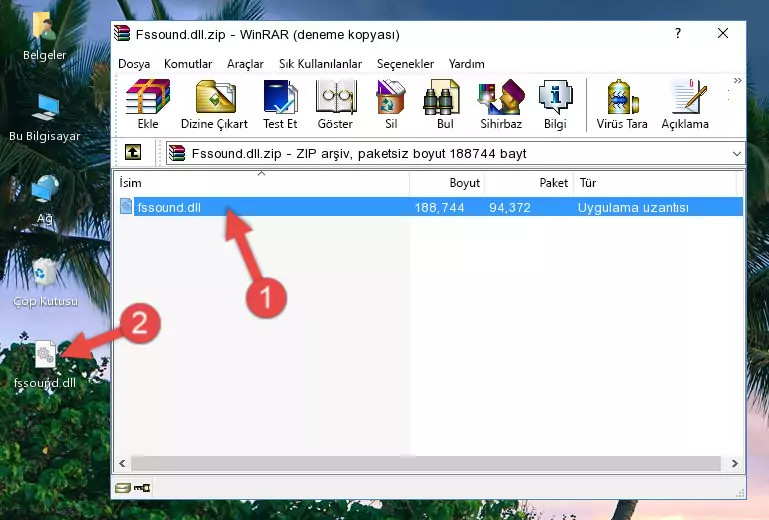Run Test Et on archive
The image size is (769, 520).
click(280, 104)
